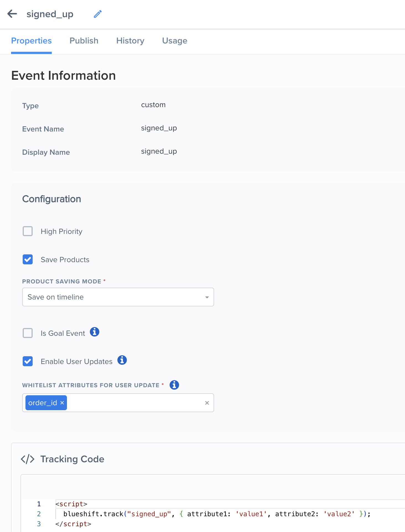Image resolution: width=405 pixels, height=532 pixels.
Task: Click line 2 of the tracking code
Action: point(217,514)
